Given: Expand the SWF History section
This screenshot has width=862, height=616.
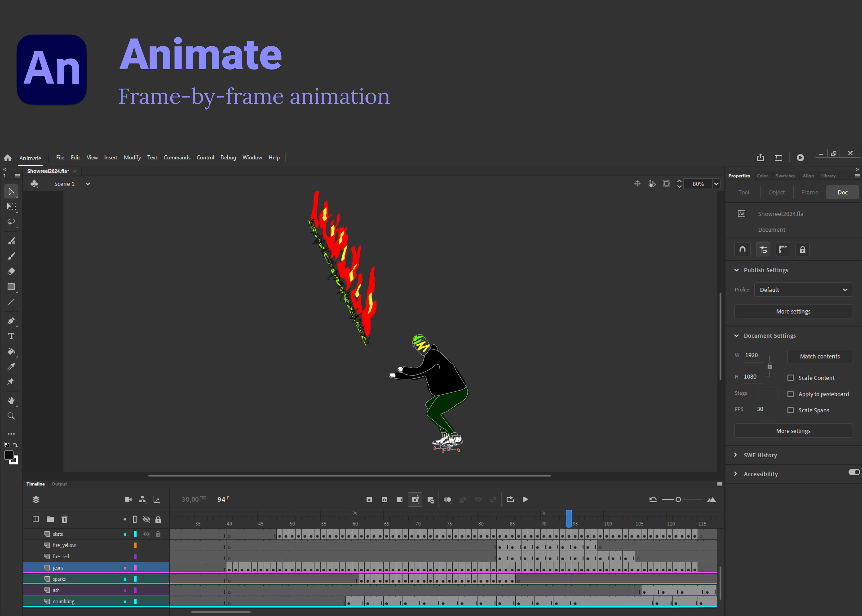Looking at the screenshot, I should click(x=760, y=455).
